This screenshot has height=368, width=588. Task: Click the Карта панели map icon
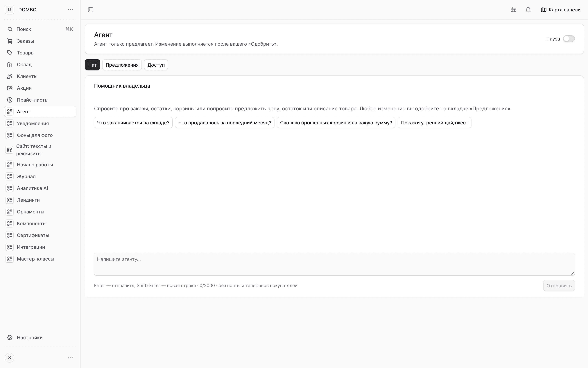point(544,10)
